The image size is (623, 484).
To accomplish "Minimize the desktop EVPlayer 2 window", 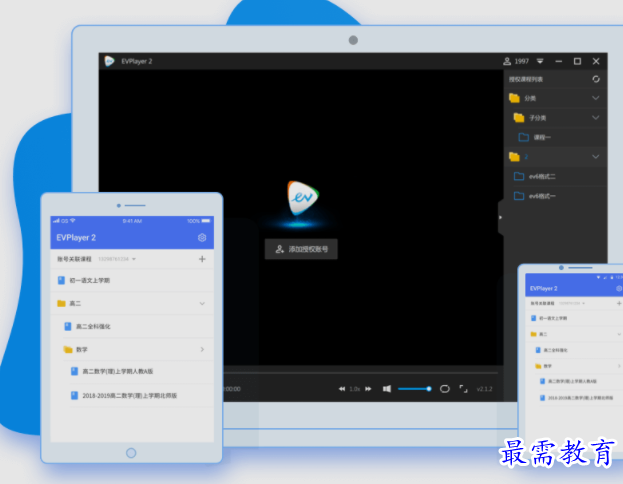I will 559,61.
